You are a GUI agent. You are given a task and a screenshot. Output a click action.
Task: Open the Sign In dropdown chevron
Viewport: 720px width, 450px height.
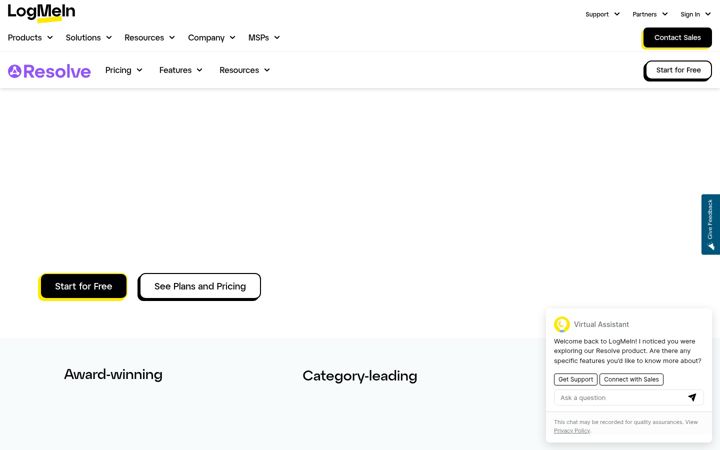pyautogui.click(x=708, y=14)
